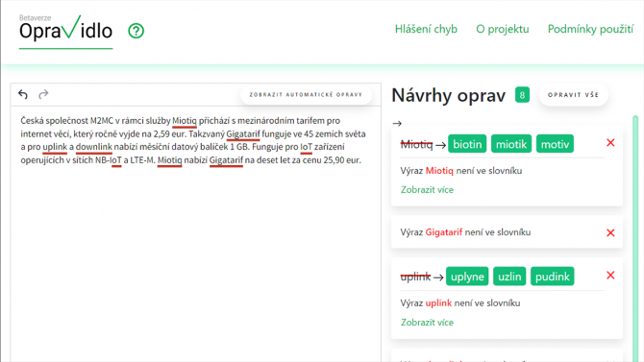Dismiss the uplink suggestion with red X
The height and width of the screenshot is (362, 644).
pyautogui.click(x=610, y=276)
